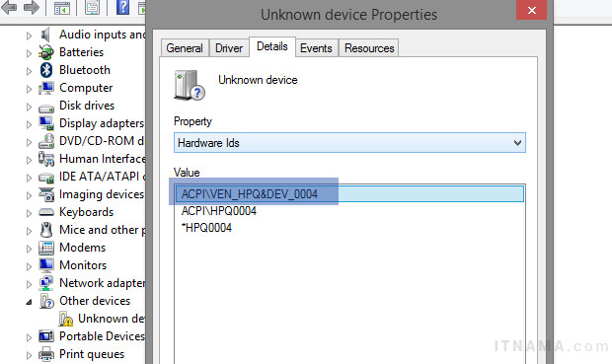Select value ACPI\HPQ0004

(x=219, y=211)
